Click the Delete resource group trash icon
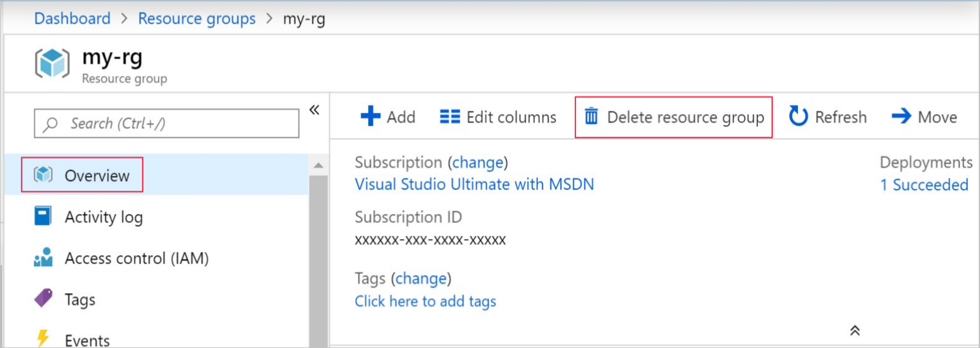This screenshot has width=980, height=348. [x=591, y=116]
